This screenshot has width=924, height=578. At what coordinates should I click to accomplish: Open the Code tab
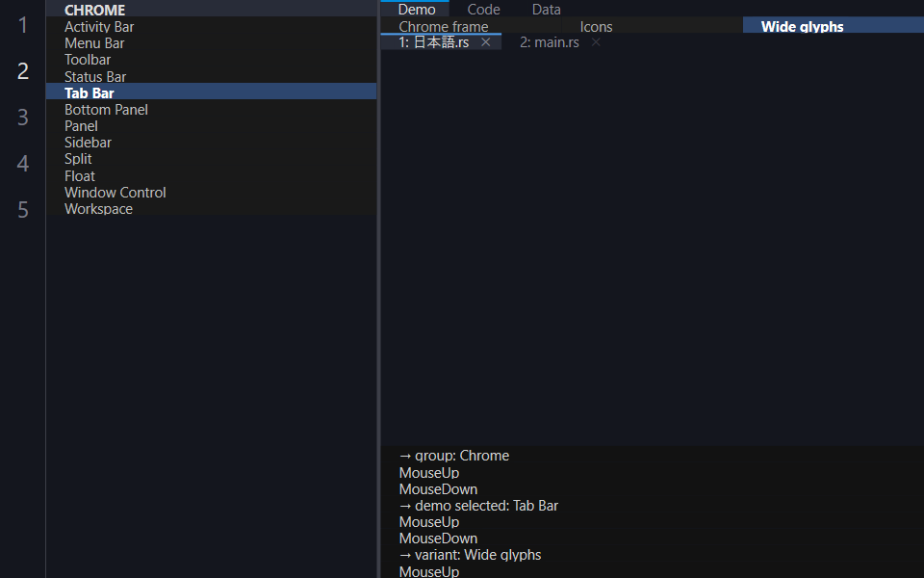[x=483, y=9]
